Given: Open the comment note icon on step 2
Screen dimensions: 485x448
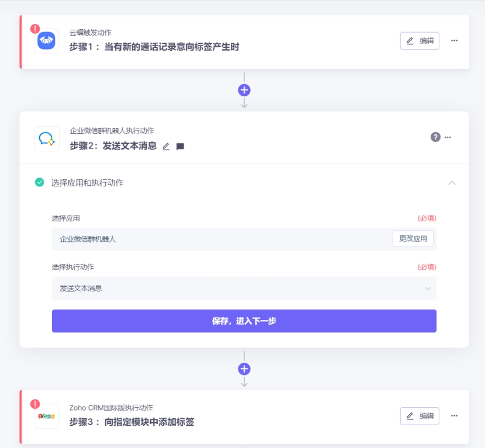Looking at the screenshot, I should click(180, 146).
